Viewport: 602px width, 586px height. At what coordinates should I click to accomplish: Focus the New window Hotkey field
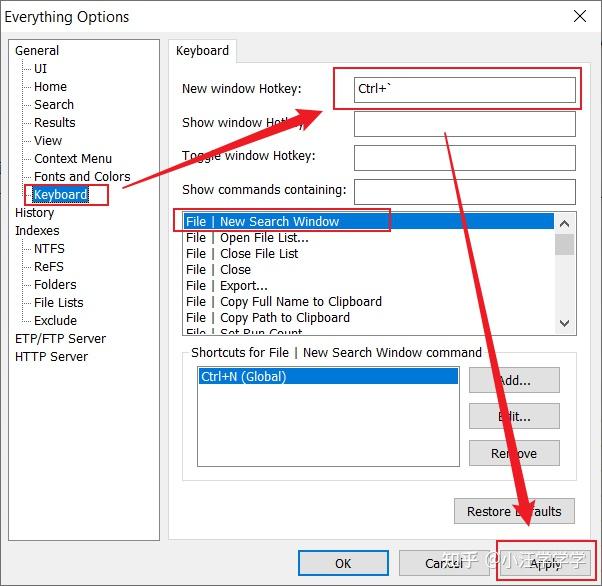(465, 89)
